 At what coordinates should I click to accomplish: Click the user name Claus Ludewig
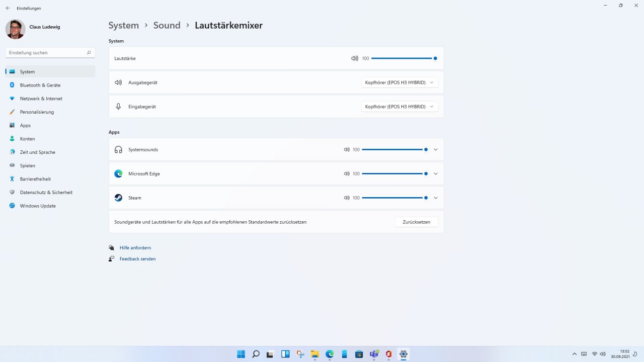tap(45, 27)
